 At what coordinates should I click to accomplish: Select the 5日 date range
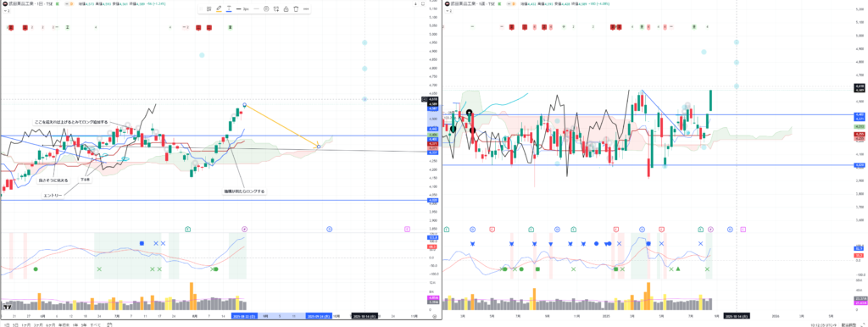coord(15,324)
